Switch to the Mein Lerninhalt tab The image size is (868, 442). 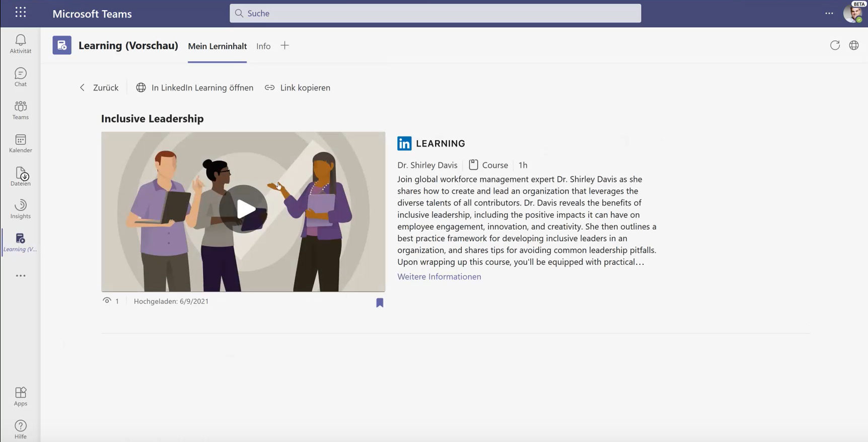218,46
